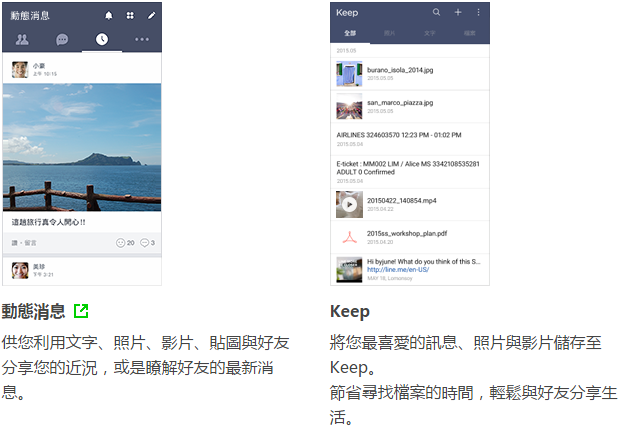Open 小豪's profile avatar
619x428 pixels.
20,69
